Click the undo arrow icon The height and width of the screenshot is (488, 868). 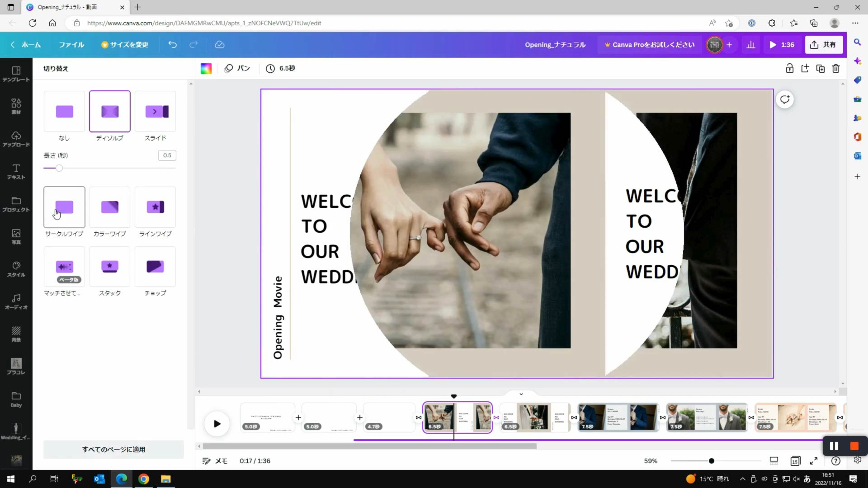tap(172, 44)
